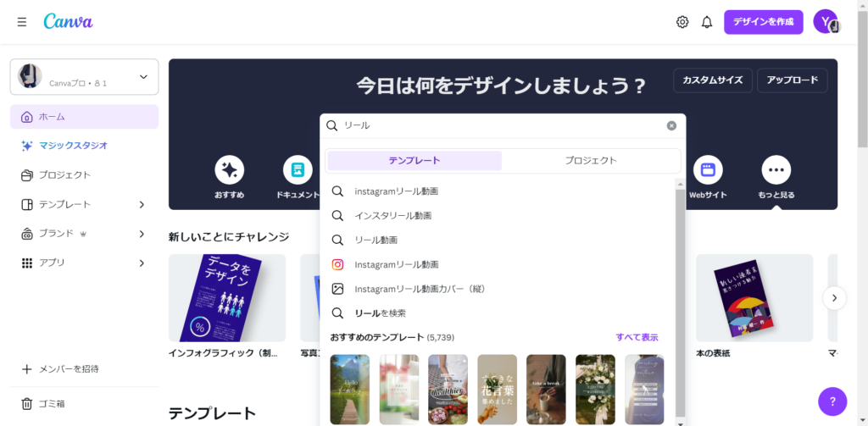Image resolution: width=868 pixels, height=426 pixels.
Task: Click into search field containing リール
Action: [503, 125]
